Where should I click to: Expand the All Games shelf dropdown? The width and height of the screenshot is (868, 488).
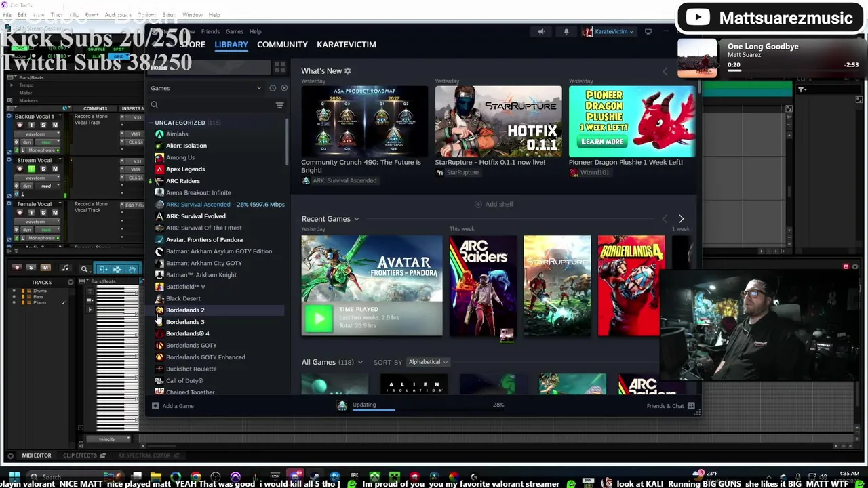359,363
